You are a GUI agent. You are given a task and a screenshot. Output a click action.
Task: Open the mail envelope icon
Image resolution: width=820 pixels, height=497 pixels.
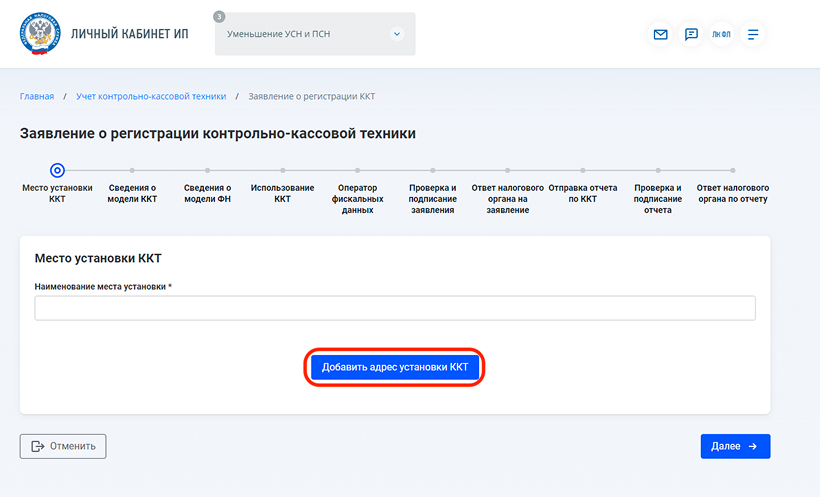point(660,34)
